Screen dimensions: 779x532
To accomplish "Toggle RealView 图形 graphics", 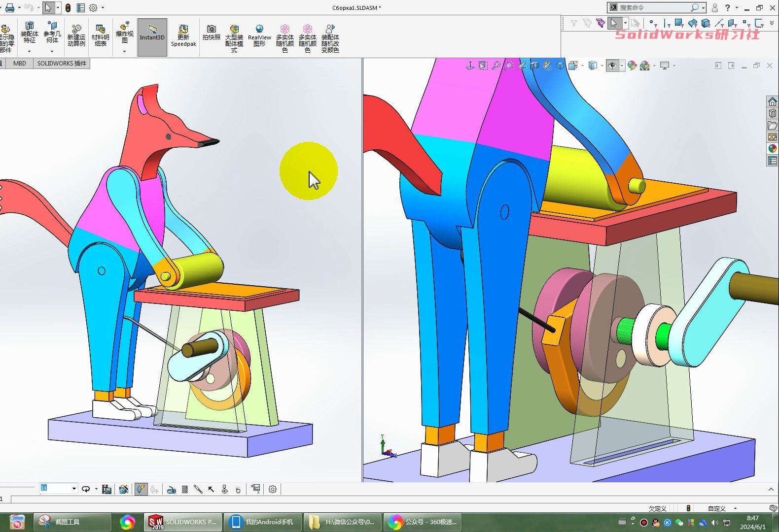I will pos(259,35).
